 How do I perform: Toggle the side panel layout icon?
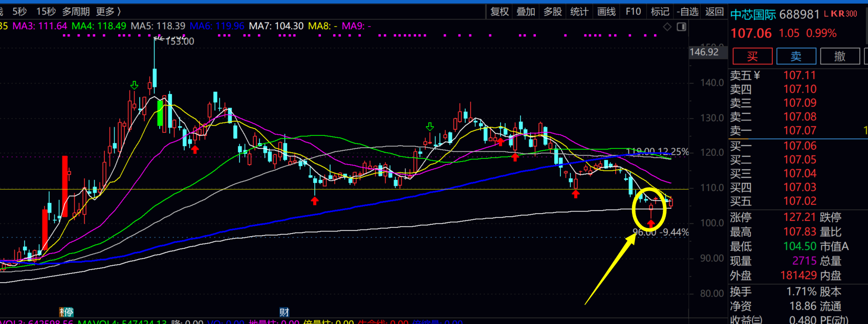[x=681, y=27]
